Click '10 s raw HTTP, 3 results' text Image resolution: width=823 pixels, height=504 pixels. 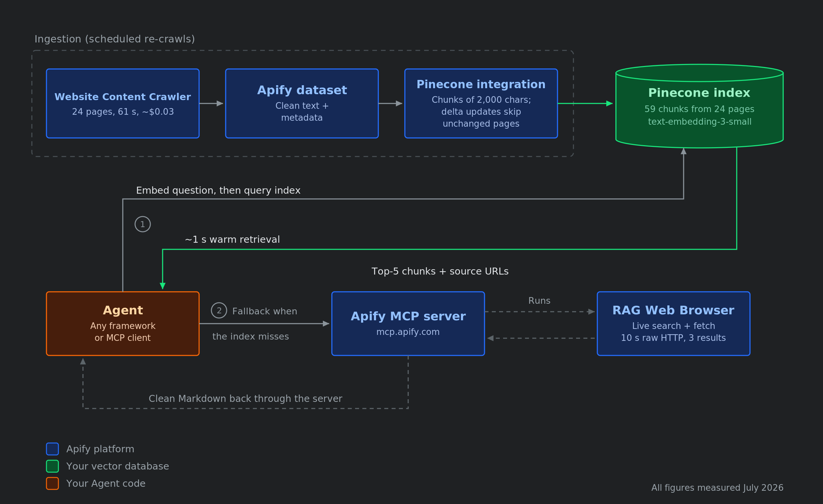[x=673, y=338]
